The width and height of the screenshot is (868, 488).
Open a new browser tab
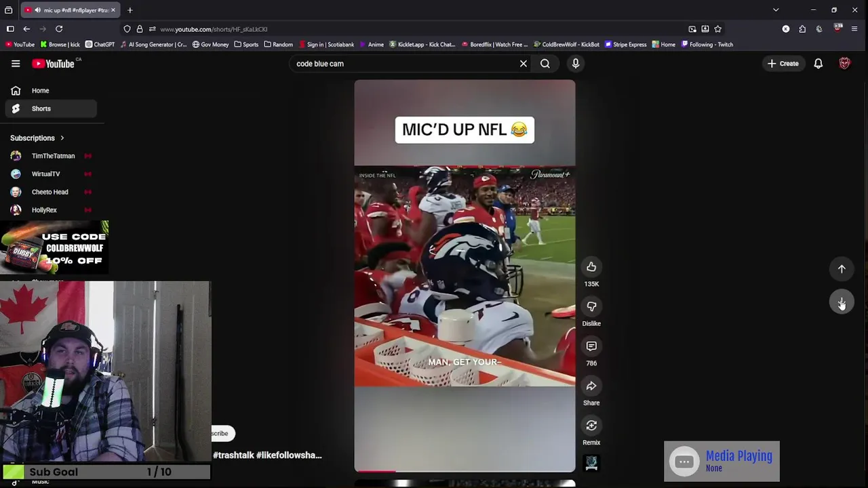coord(130,10)
